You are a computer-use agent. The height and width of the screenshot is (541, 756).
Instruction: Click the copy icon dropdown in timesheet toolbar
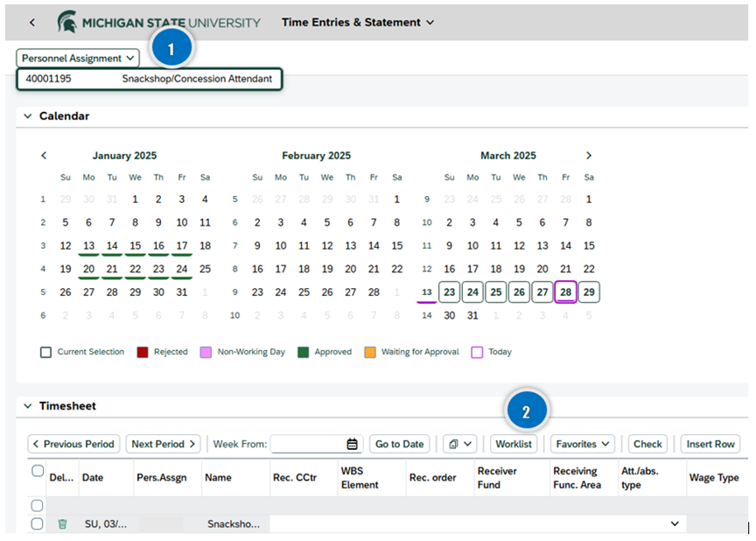coord(459,444)
